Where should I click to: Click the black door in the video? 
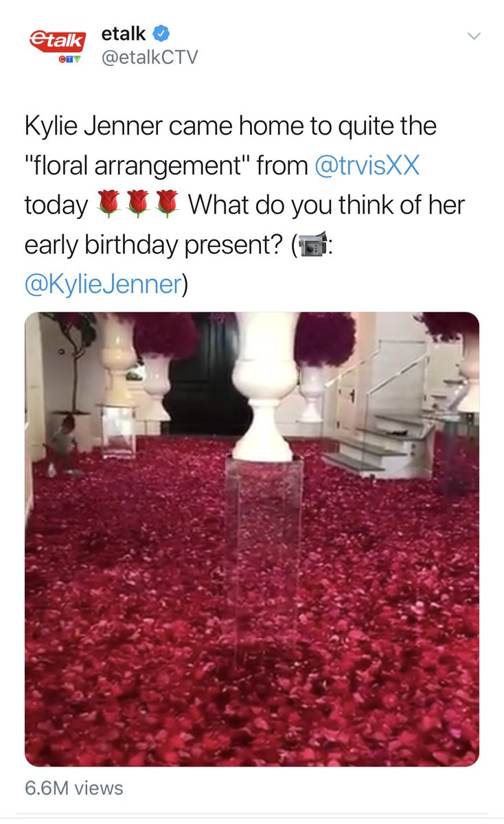[206, 375]
